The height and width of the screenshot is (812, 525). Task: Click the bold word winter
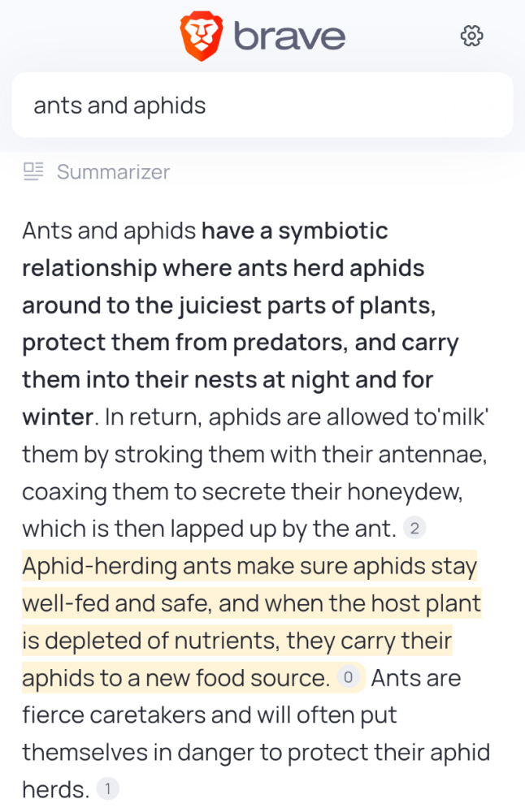[58, 417]
